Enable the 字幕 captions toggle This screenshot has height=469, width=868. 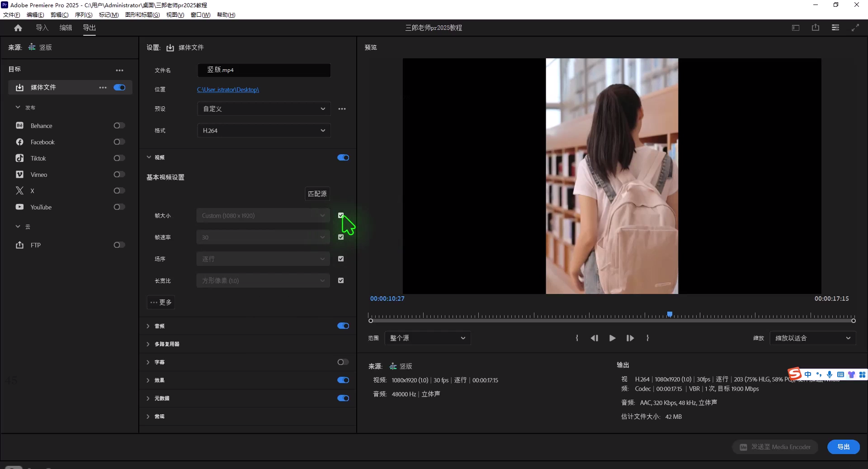click(x=343, y=362)
